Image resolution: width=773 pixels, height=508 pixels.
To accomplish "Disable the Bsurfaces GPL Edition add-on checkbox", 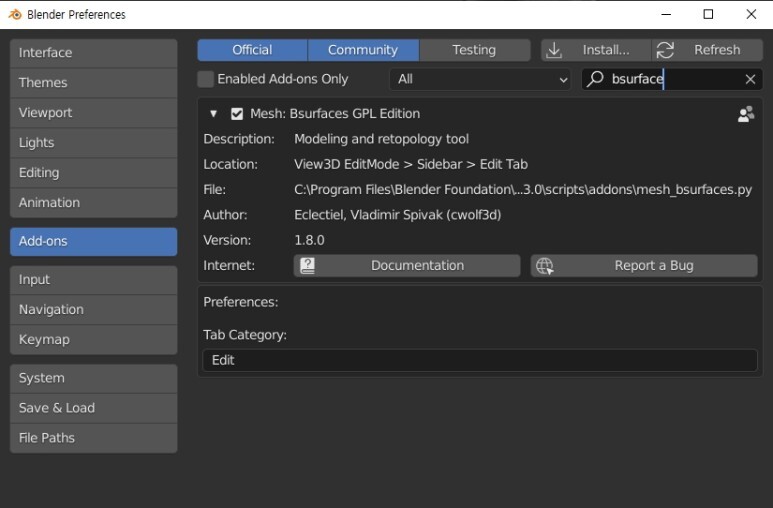I will pos(237,114).
